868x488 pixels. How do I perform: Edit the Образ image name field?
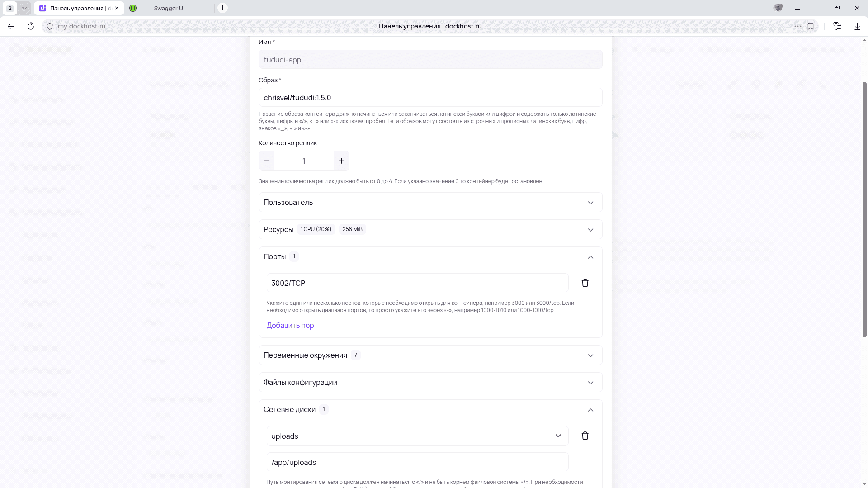[430, 98]
